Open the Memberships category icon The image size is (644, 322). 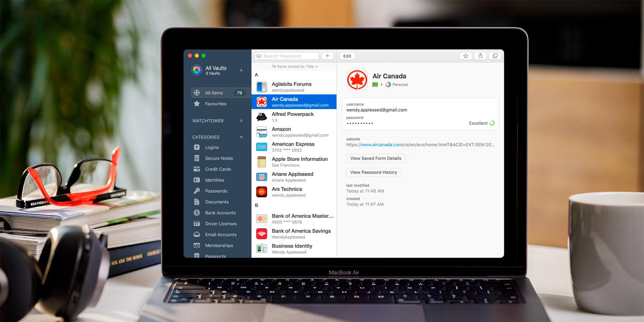click(197, 245)
